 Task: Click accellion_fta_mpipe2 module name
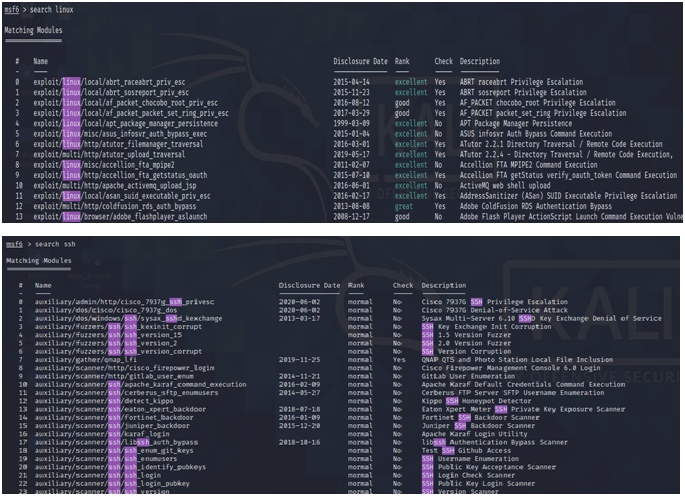coord(104,165)
